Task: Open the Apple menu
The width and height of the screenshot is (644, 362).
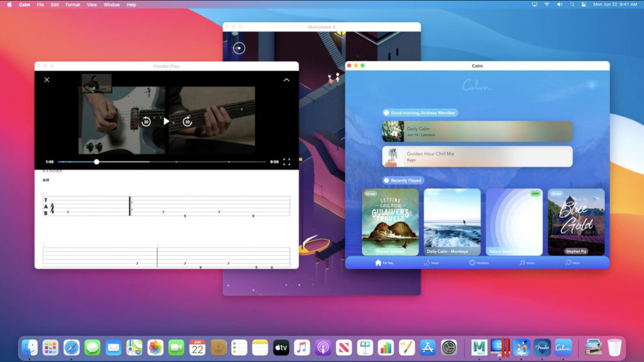Action: [x=9, y=4]
